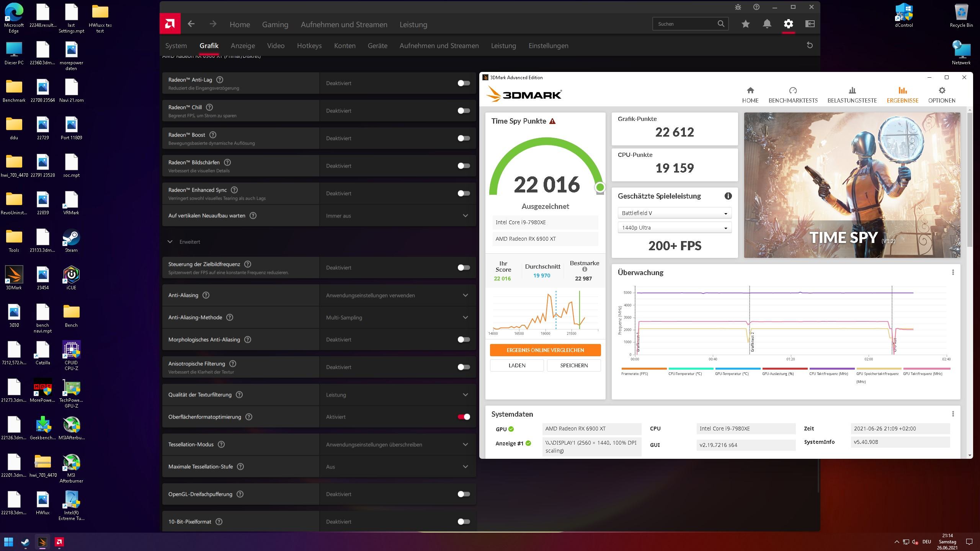Open iCUE desktop shortcut
The height and width of the screenshot is (551, 980).
pyautogui.click(x=71, y=279)
